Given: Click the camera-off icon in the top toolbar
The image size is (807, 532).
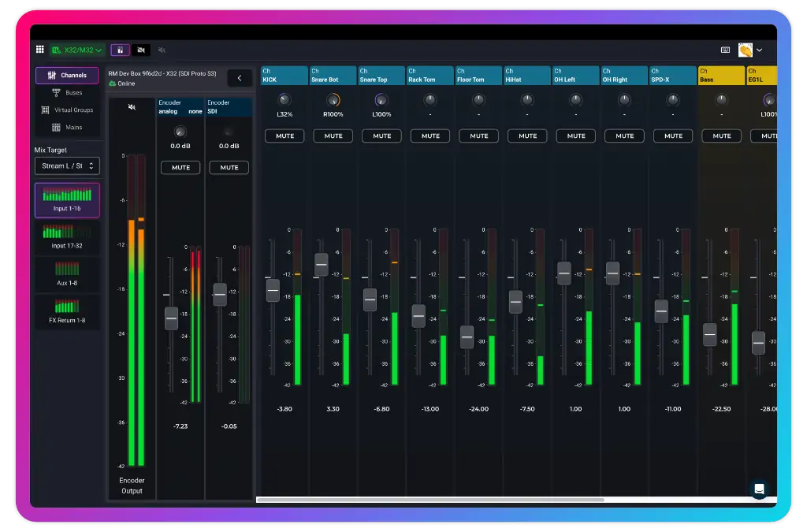Looking at the screenshot, I should click(x=141, y=49).
